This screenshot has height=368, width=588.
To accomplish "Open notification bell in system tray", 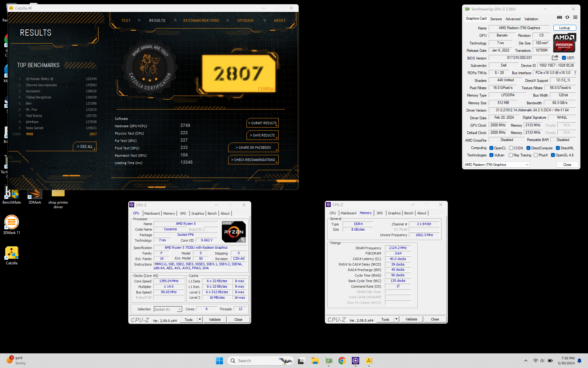I will (x=579, y=361).
